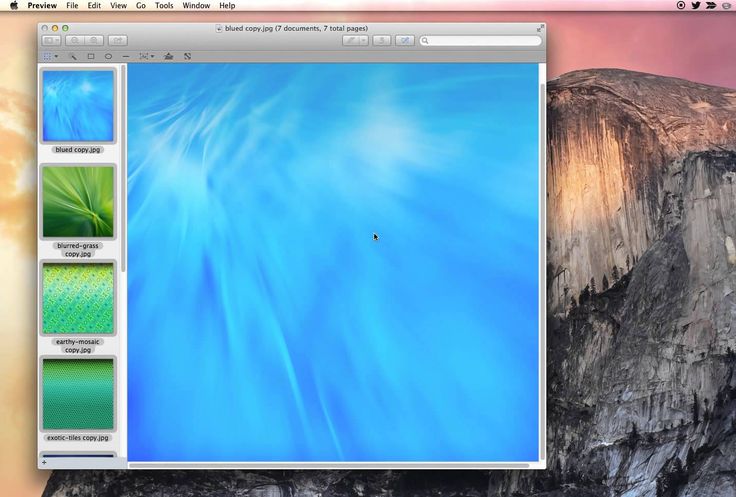Select the highlight pen toolbar button
The height and width of the screenshot is (497, 736).
351,41
